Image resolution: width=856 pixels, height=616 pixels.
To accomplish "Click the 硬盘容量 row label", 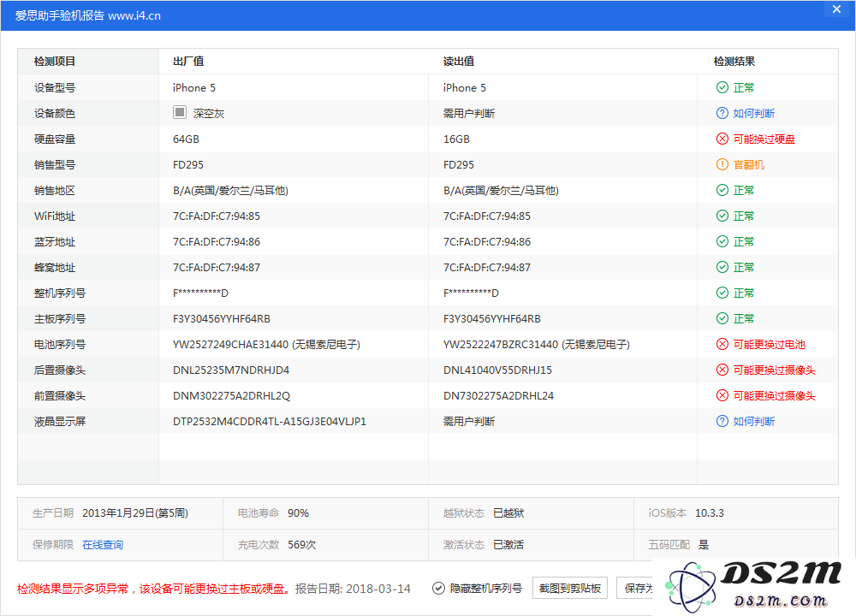I will pos(55,139).
